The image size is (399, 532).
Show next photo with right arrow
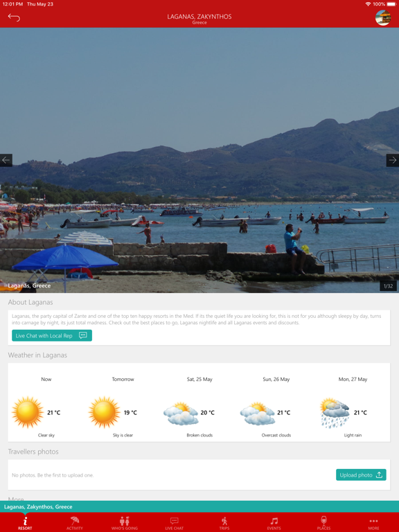point(393,160)
